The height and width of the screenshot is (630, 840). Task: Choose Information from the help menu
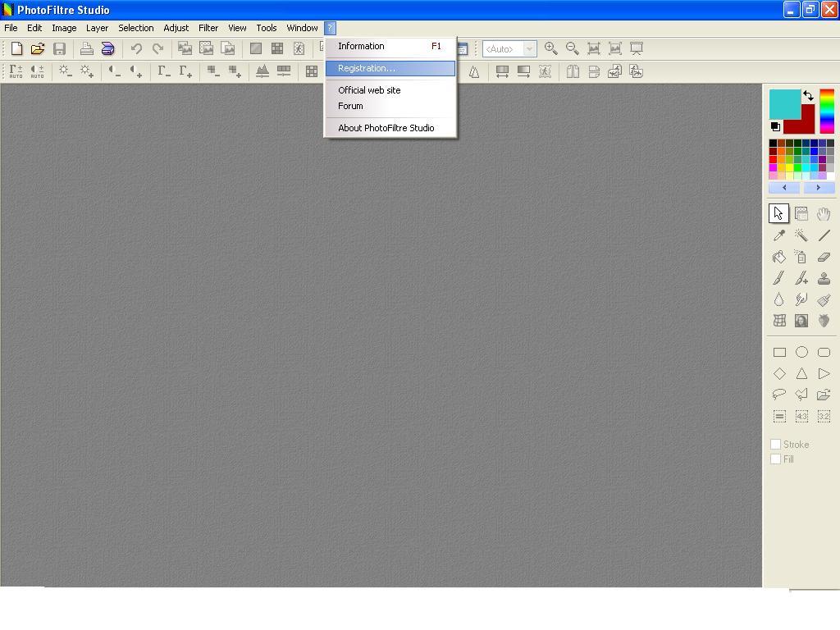click(390, 46)
